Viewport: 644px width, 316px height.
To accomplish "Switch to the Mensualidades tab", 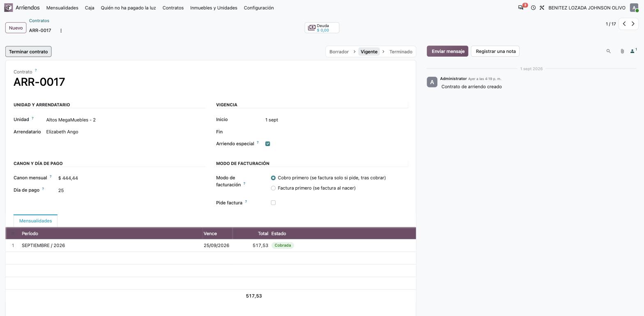I will 35,221.
